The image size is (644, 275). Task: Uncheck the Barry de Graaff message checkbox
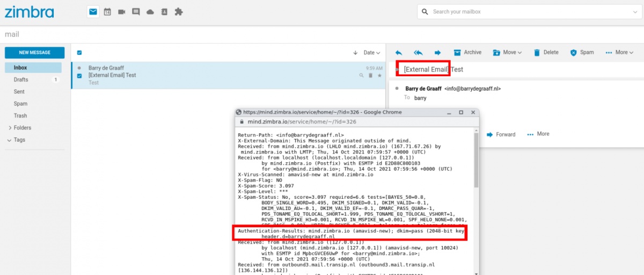coord(79,76)
